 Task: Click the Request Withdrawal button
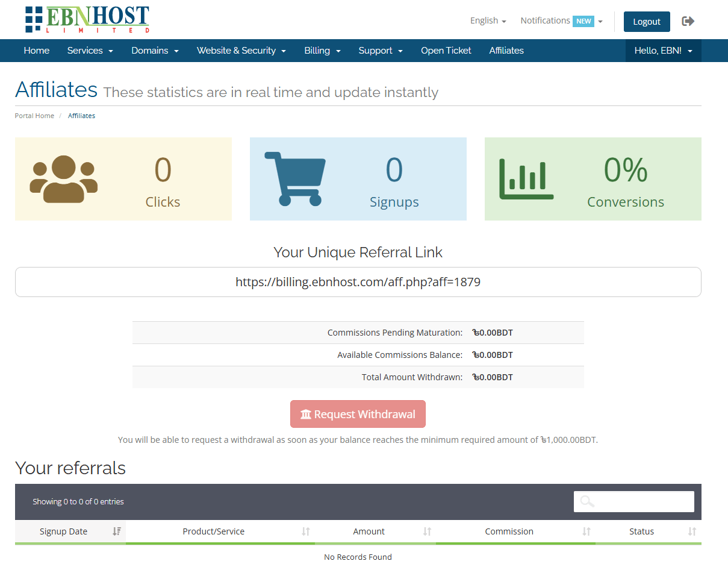click(358, 414)
